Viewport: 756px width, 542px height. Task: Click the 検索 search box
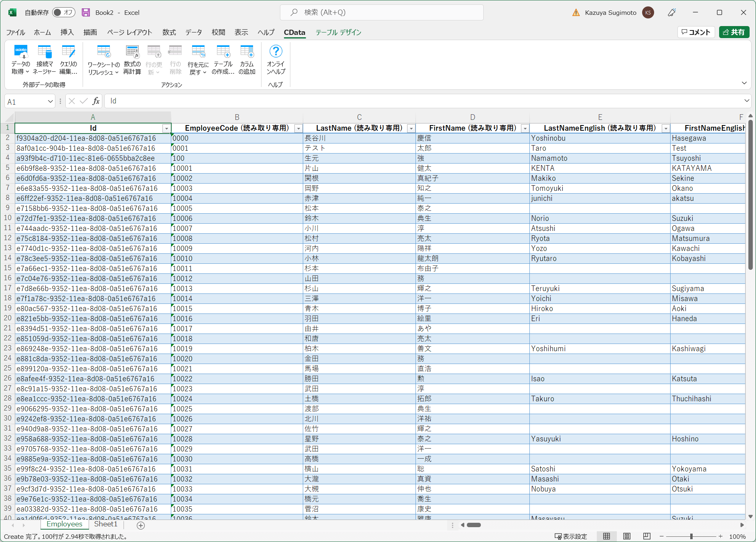click(x=381, y=12)
